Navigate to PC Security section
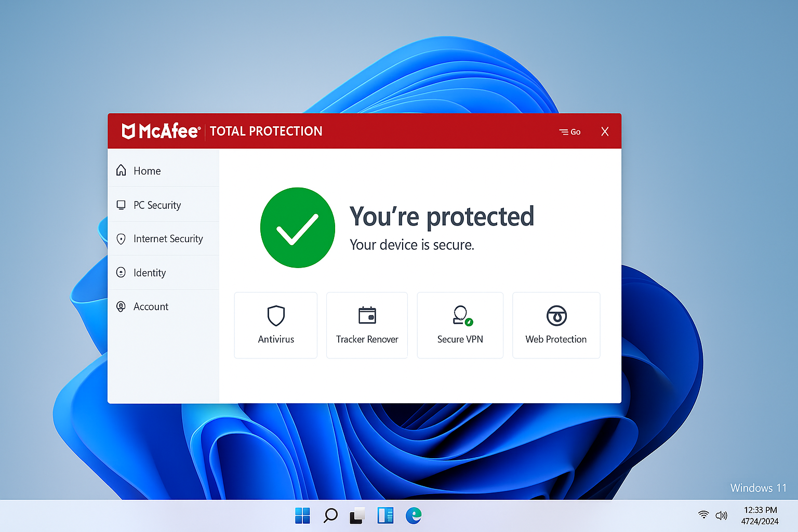798x532 pixels. [x=157, y=205]
